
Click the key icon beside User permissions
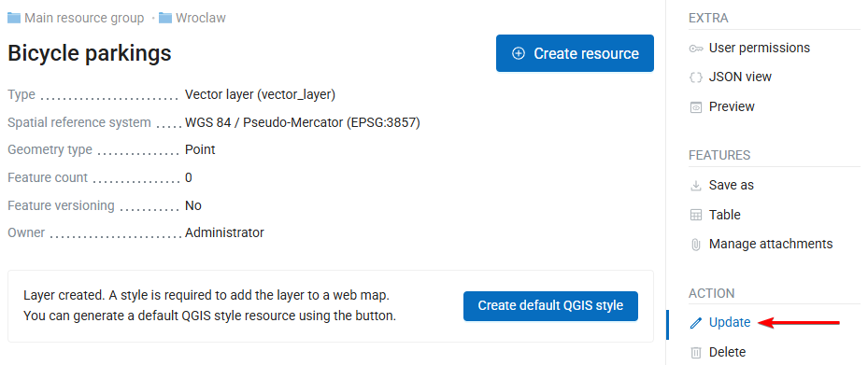pos(696,49)
